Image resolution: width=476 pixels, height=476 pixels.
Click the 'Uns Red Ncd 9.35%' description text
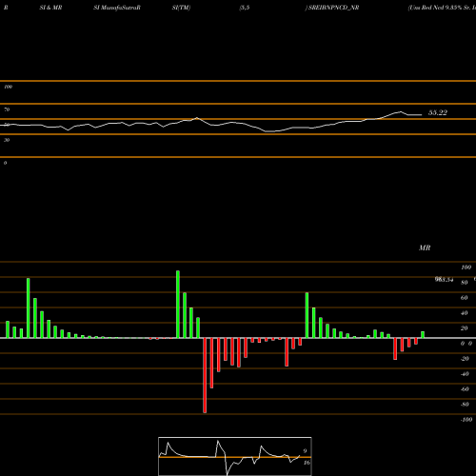click(435, 8)
